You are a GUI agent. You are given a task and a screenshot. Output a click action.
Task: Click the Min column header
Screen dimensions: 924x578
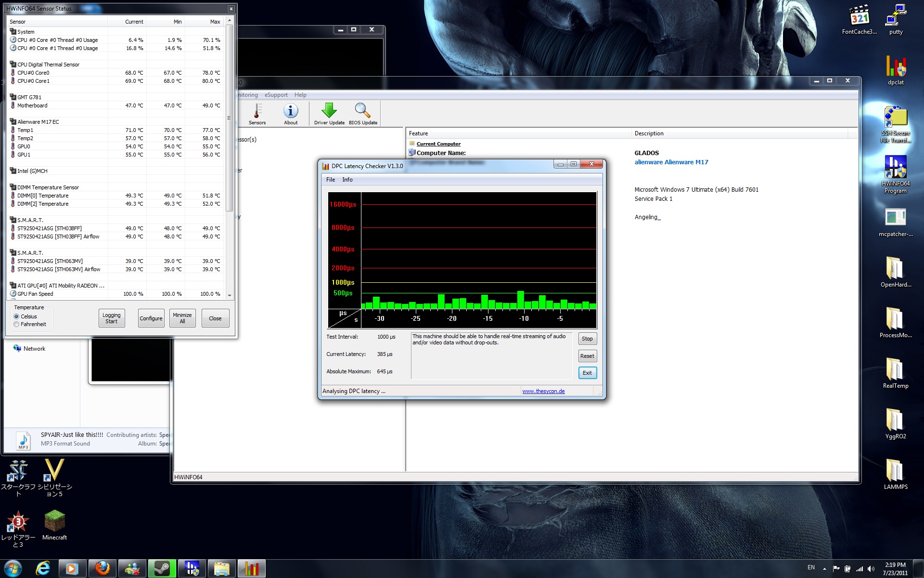coord(166,22)
